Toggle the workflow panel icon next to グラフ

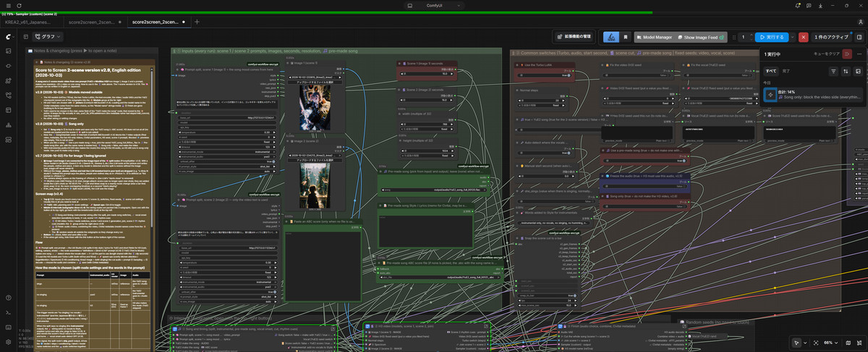(x=25, y=36)
